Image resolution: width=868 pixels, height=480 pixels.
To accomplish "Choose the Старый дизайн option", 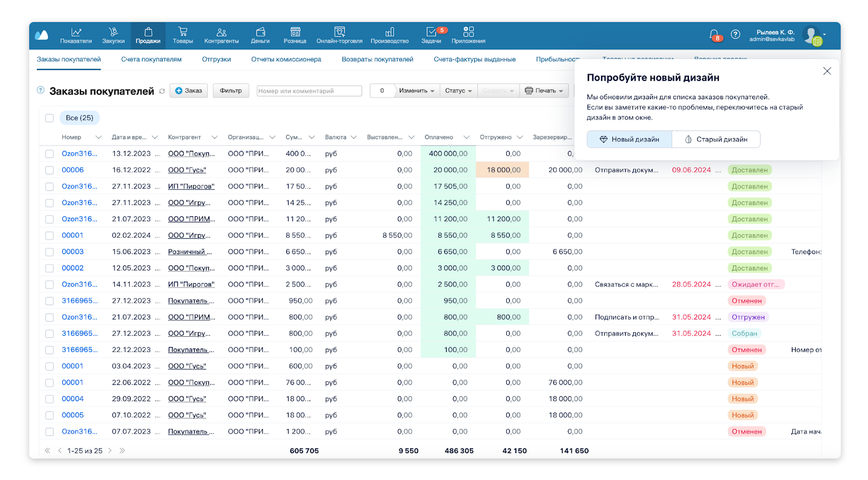I will pos(716,139).
